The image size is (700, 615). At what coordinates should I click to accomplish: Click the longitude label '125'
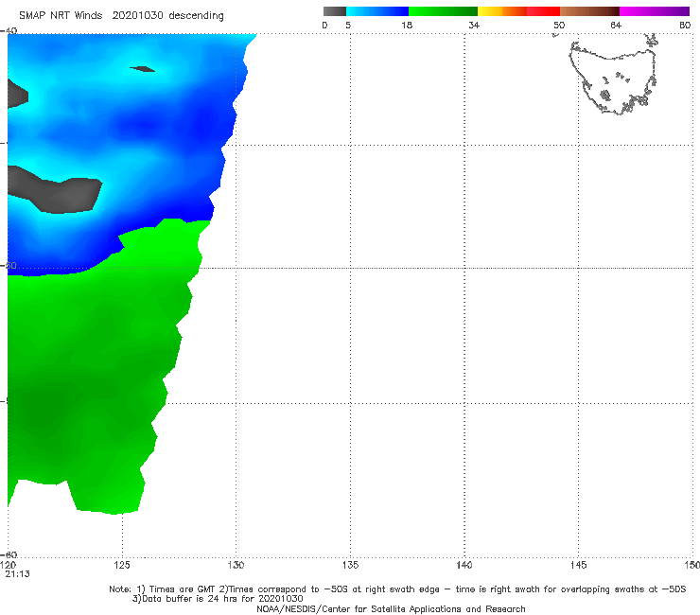(x=122, y=566)
